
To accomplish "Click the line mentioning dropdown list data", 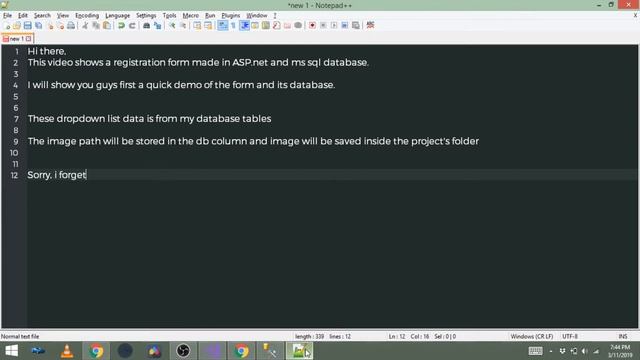I will [149, 119].
